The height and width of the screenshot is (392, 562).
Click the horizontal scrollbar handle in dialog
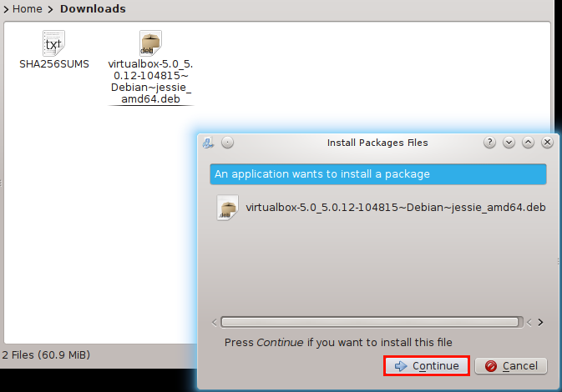[x=372, y=322]
